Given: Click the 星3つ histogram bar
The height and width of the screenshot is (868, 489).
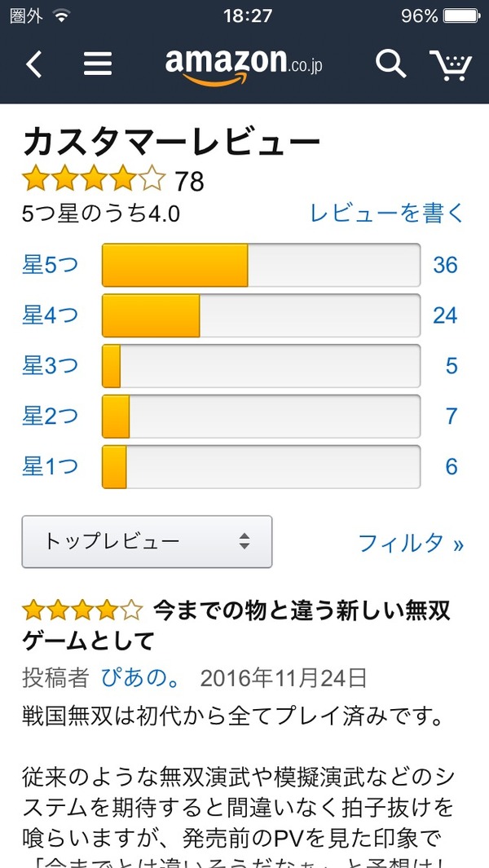Looking at the screenshot, I should (x=261, y=366).
